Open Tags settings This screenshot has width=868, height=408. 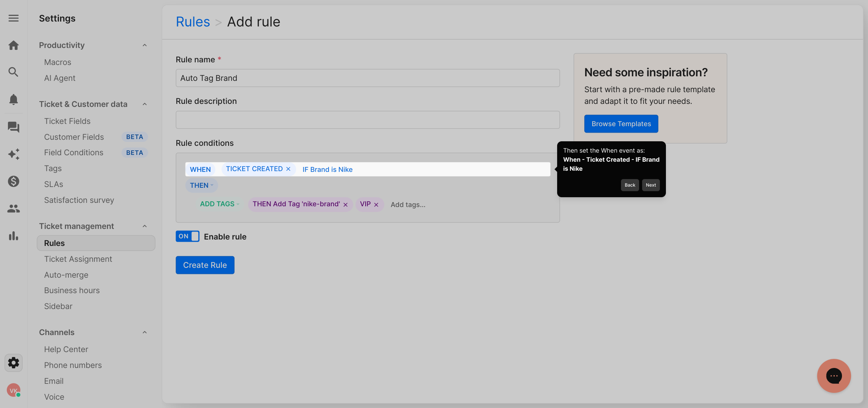coord(53,168)
